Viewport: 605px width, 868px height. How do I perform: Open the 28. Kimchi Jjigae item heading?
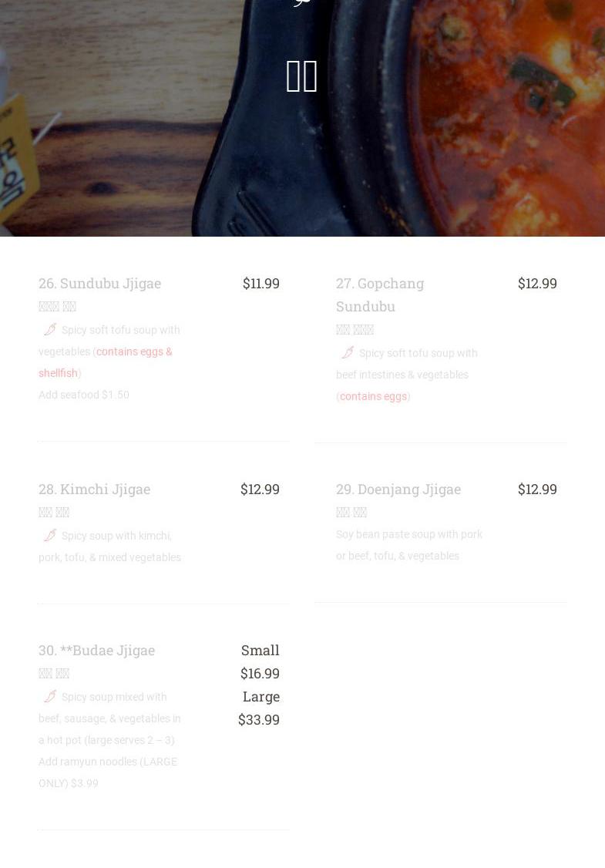[x=94, y=490]
